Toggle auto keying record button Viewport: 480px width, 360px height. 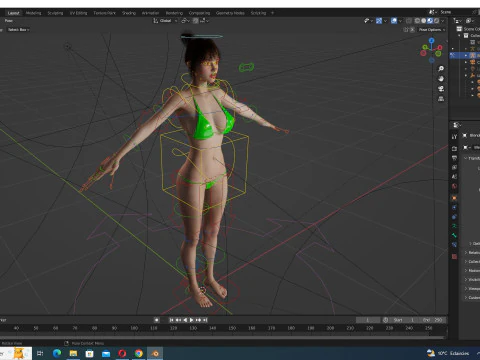156,320
